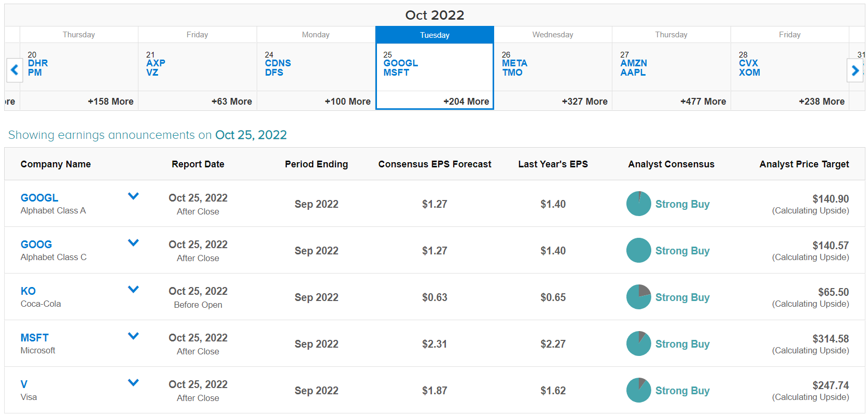Show +100 More earnings for Oct 24

[347, 102]
